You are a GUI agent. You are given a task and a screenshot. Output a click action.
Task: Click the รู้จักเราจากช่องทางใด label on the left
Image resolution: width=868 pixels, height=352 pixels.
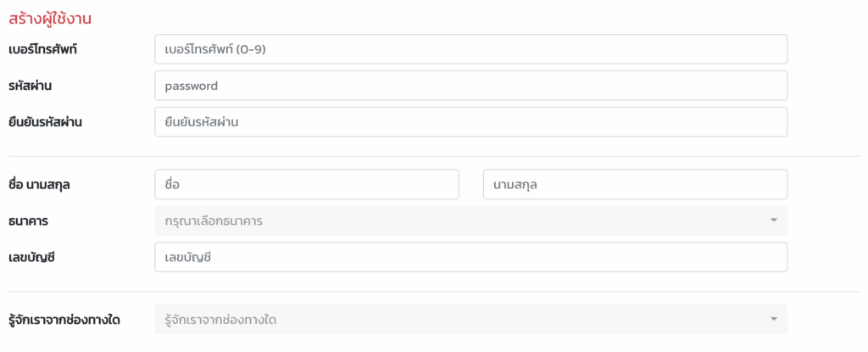point(64,320)
